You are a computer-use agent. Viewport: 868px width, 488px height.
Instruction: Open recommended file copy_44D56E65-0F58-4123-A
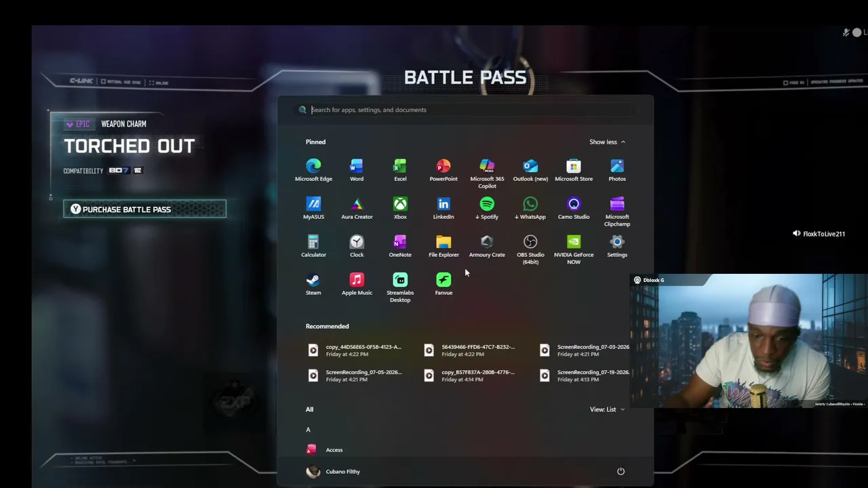click(x=355, y=350)
